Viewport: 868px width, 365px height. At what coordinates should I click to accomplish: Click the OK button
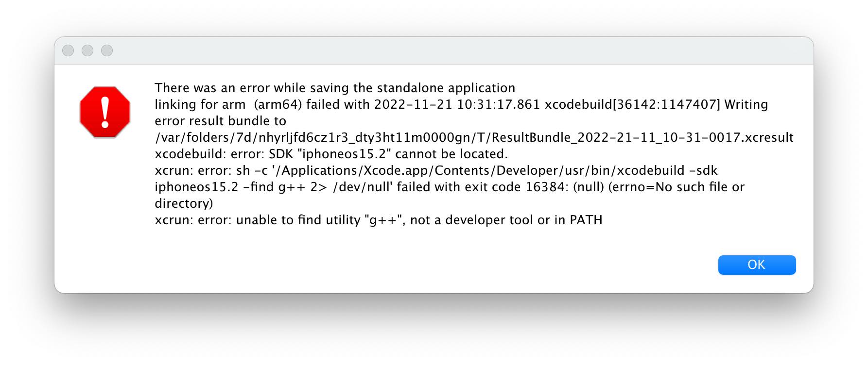pyautogui.click(x=756, y=265)
